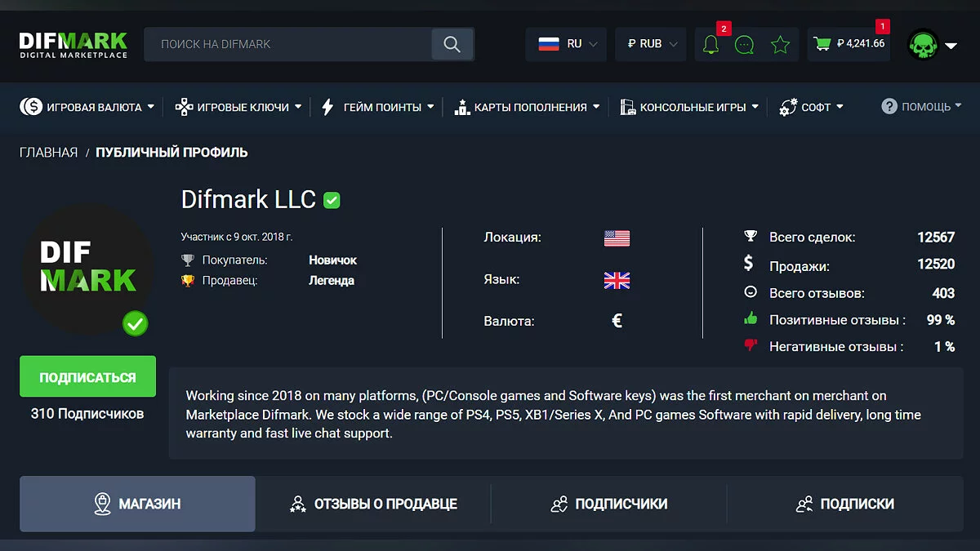This screenshot has height=551, width=980.
Task: Open the notifications bell icon
Action: click(x=710, y=45)
